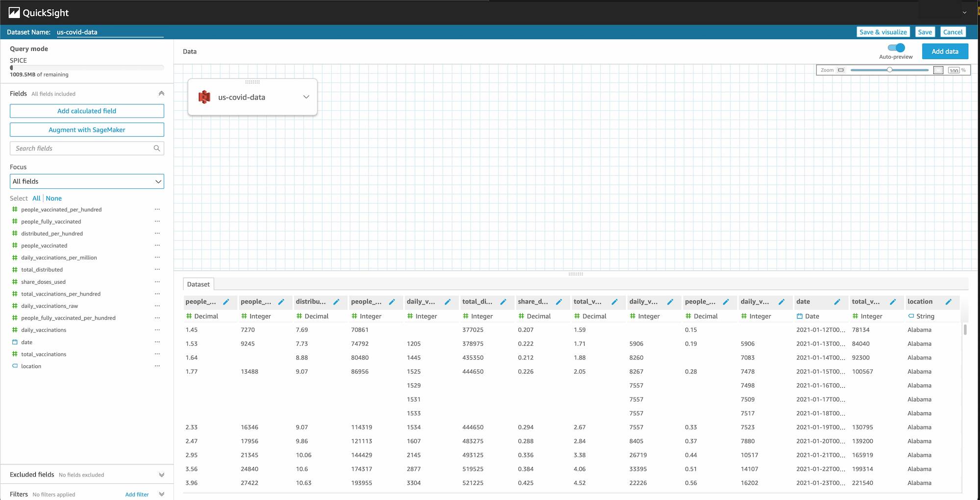Click the zoom-out small rectangle icon
980x500 pixels.
click(x=841, y=70)
